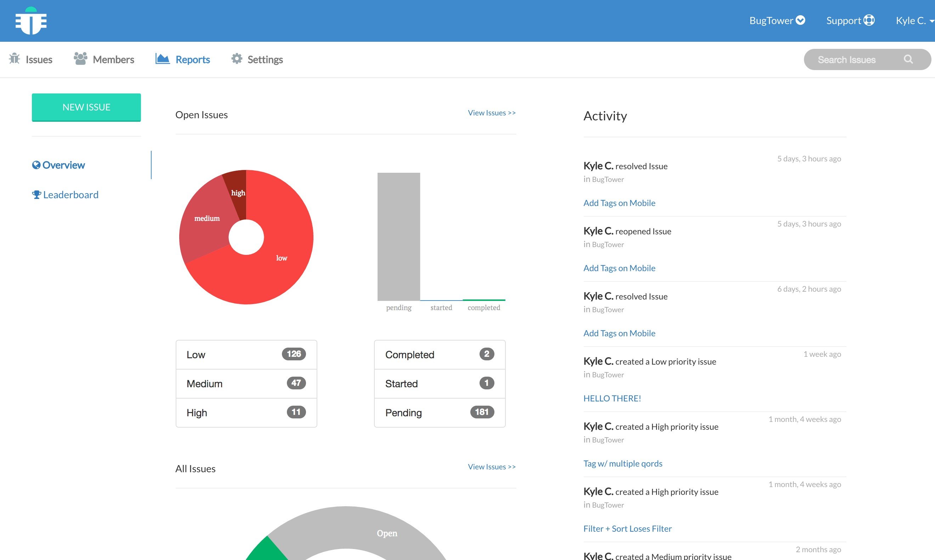This screenshot has width=935, height=560.
Task: Click the chart icon beside Reports
Action: point(162,59)
